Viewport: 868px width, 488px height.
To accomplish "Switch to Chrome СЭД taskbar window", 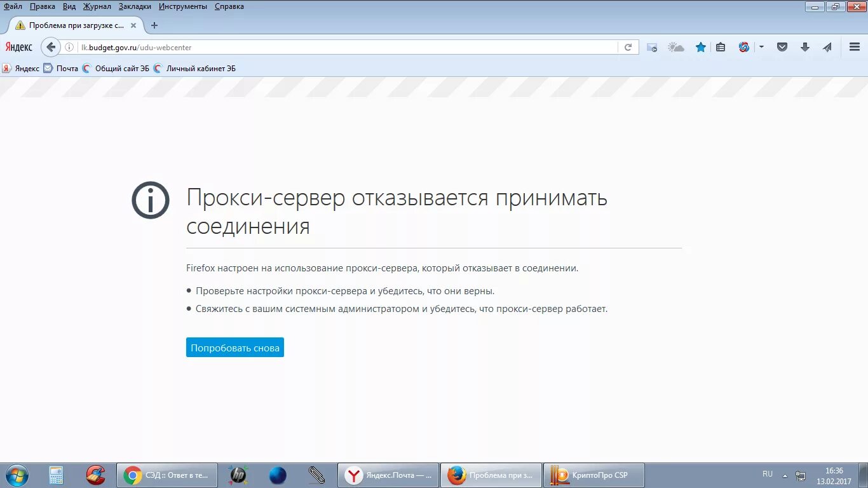I will coord(168,475).
